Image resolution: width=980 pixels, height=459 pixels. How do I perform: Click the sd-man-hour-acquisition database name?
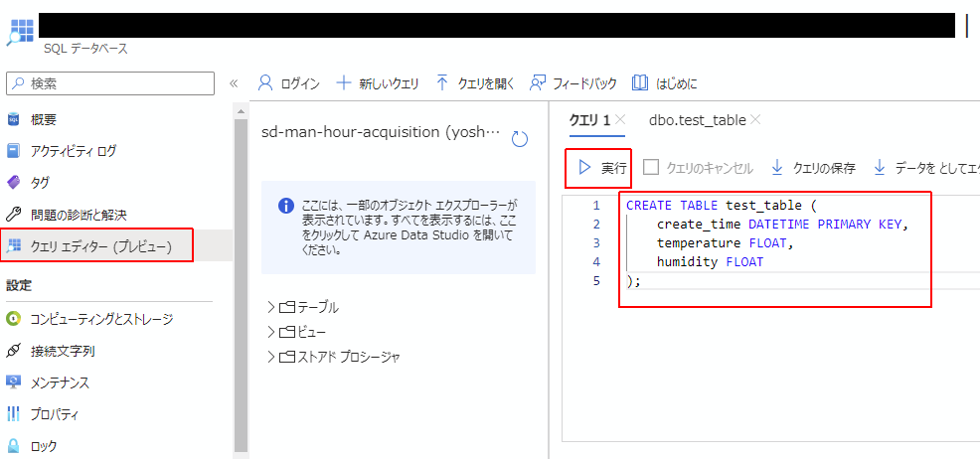[x=382, y=132]
